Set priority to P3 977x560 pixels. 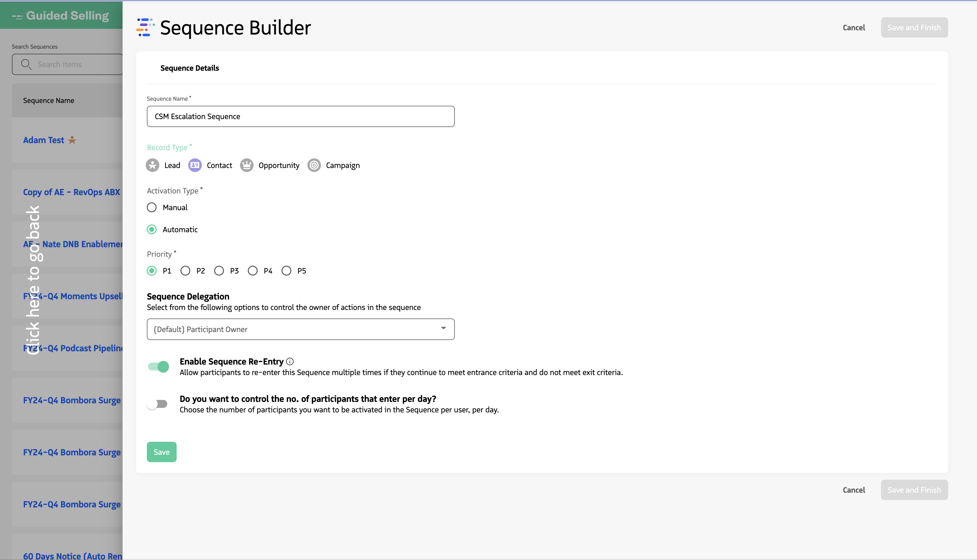click(x=219, y=271)
